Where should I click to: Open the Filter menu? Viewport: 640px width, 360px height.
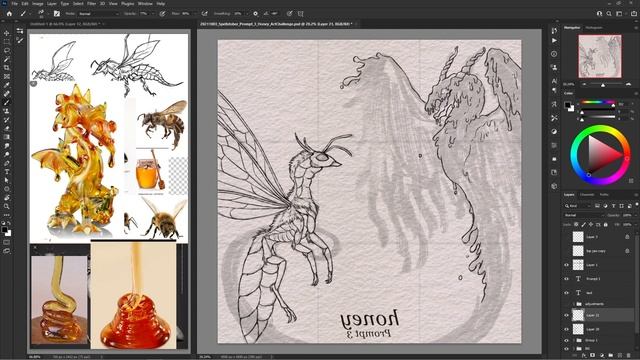[91, 3]
